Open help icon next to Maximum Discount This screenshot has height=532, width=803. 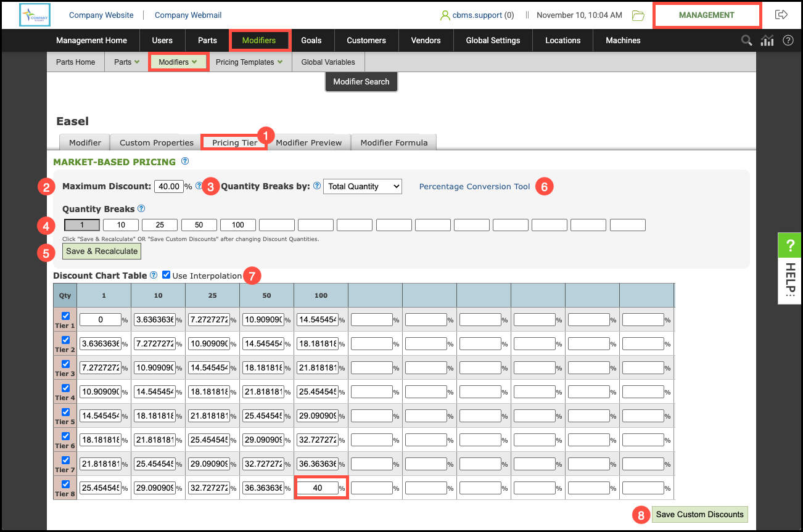(x=199, y=186)
